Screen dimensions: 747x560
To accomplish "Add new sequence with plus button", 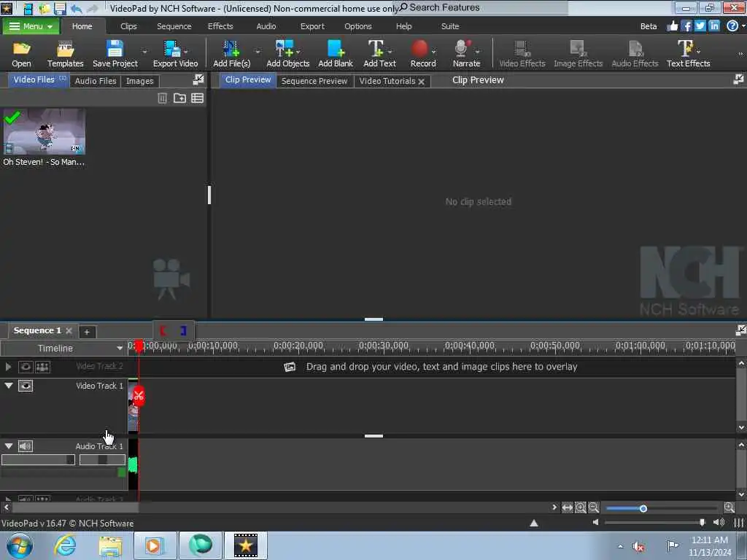I will point(87,332).
